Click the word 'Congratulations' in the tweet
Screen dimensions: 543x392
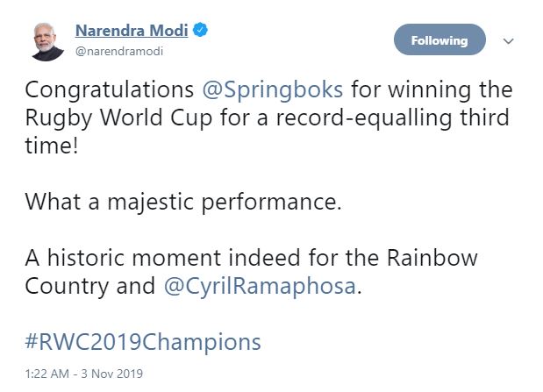108,90
